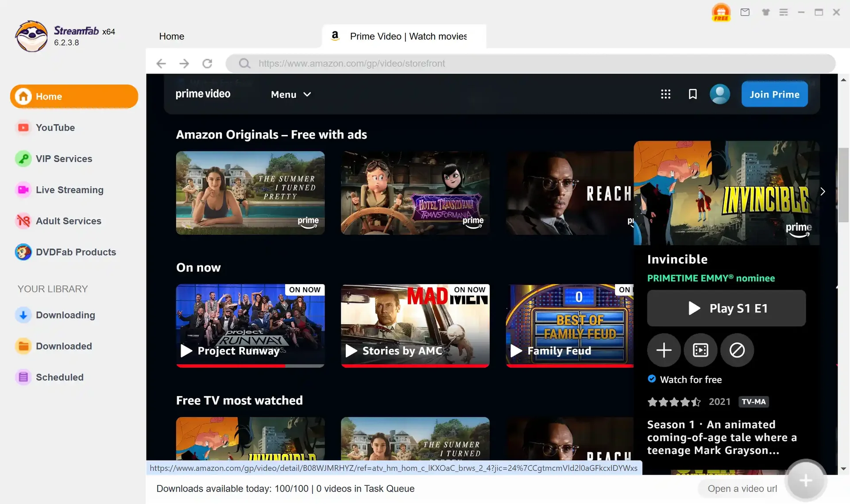The height and width of the screenshot is (504, 850).
Task: View the Downloading library list
Action: [65, 315]
